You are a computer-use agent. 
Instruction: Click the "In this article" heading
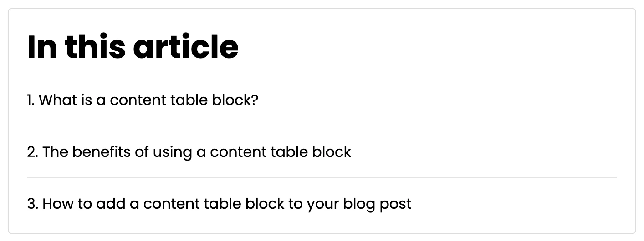(133, 46)
